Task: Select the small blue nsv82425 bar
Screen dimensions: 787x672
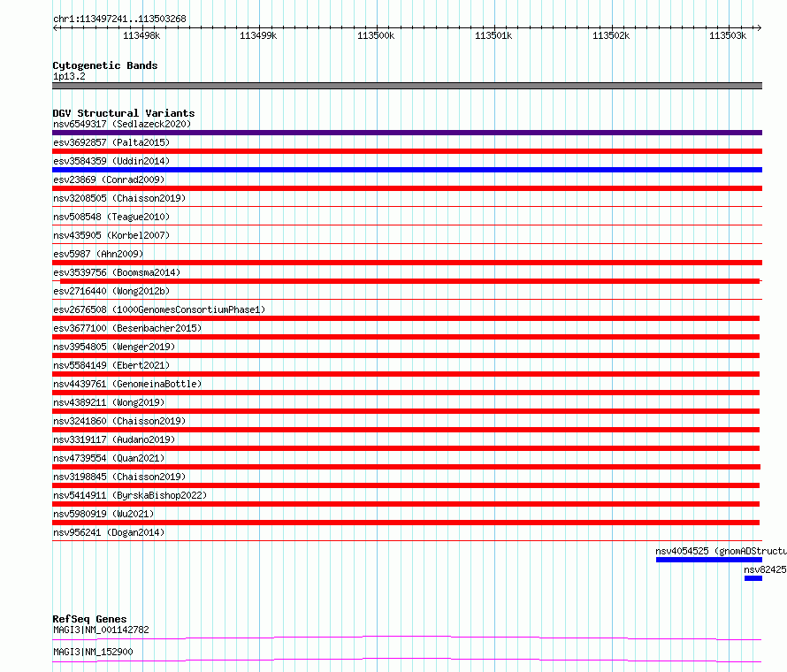Action: tap(753, 578)
